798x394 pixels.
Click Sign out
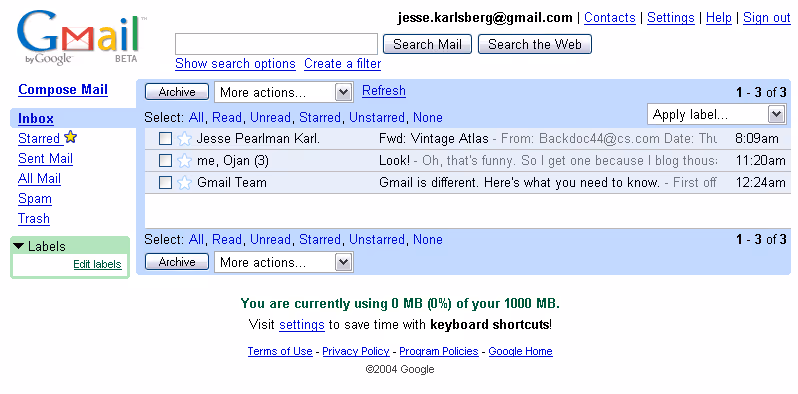767,18
